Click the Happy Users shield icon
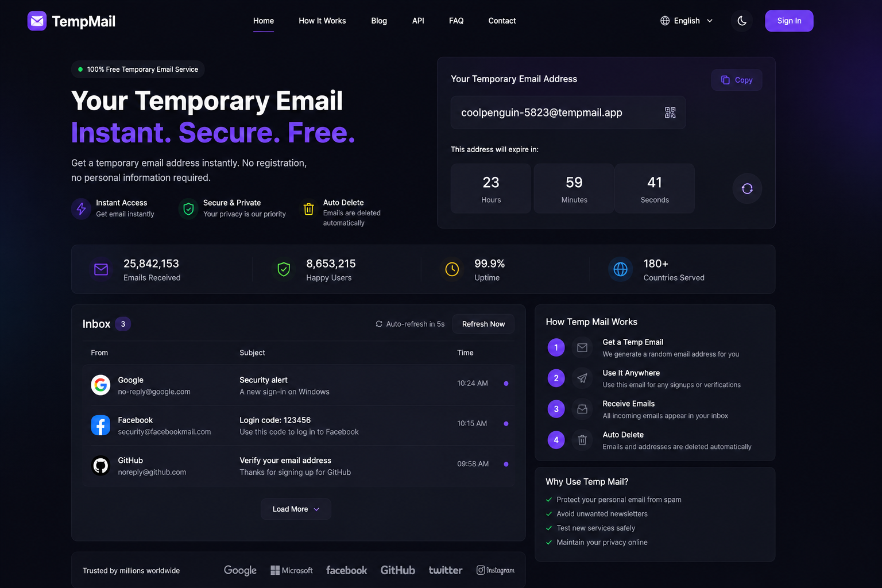882x588 pixels. pyautogui.click(x=284, y=269)
